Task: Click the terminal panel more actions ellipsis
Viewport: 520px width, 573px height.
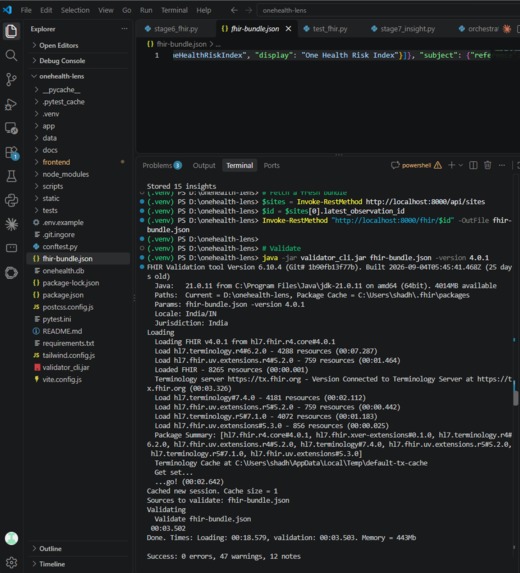Action: pos(502,165)
